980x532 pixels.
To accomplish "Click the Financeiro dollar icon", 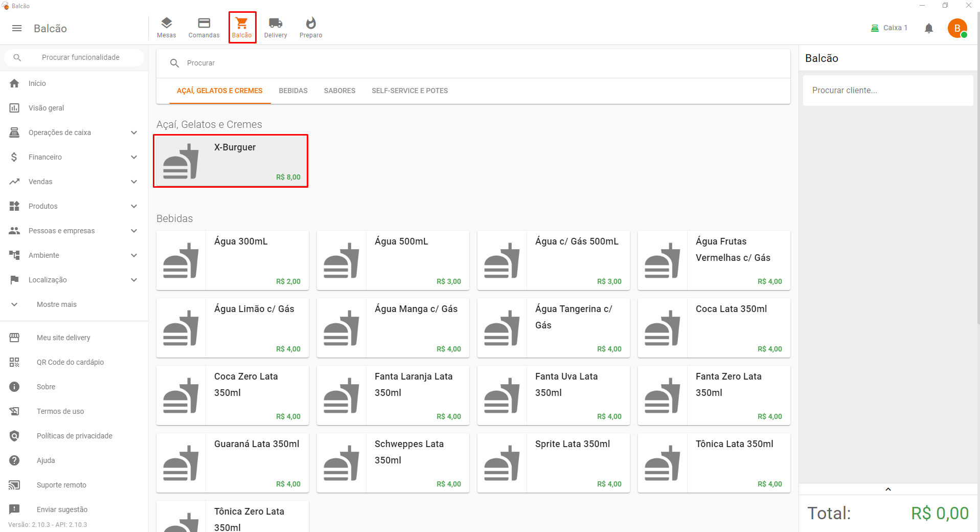I will tap(14, 157).
